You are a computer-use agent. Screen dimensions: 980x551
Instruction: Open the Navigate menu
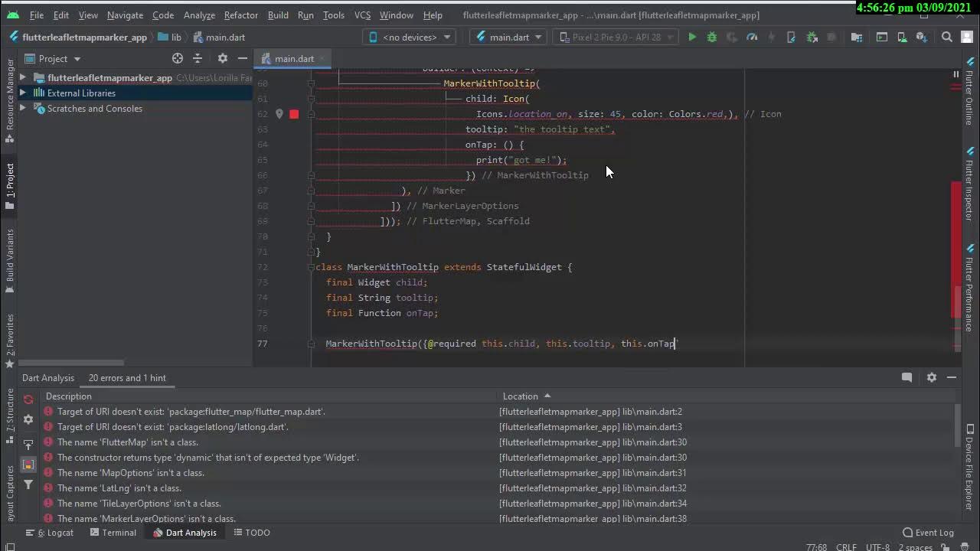click(x=125, y=15)
